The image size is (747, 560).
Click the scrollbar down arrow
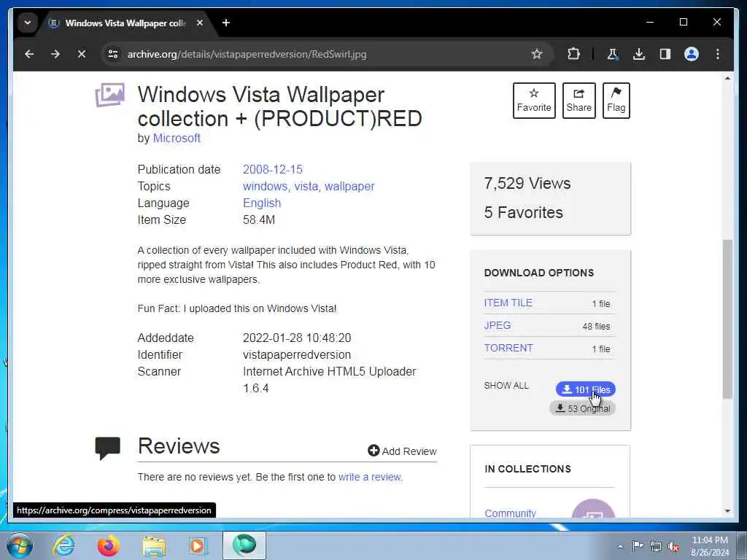click(727, 511)
